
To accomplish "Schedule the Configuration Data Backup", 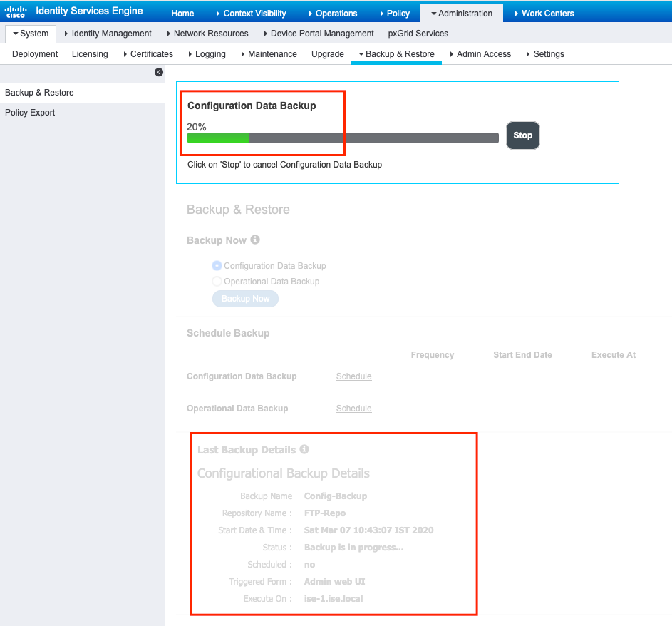I will point(353,376).
